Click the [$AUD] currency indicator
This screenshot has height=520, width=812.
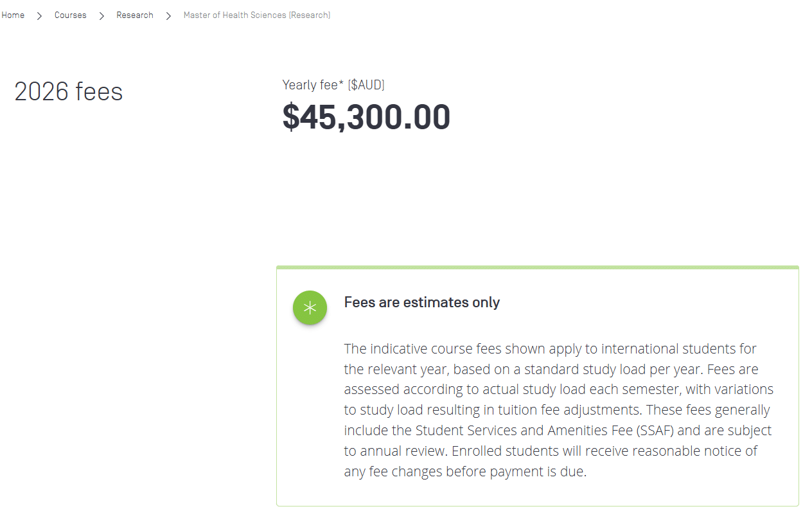(366, 85)
